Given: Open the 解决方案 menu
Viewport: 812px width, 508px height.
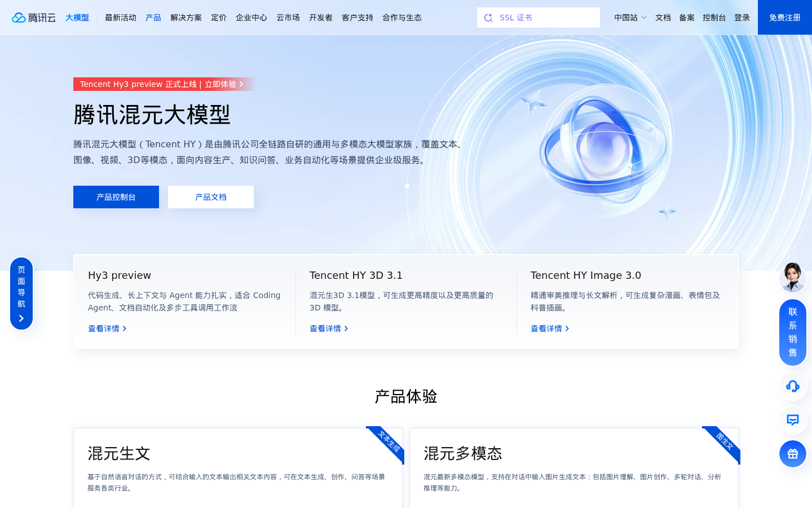Looking at the screenshot, I should point(186,17).
